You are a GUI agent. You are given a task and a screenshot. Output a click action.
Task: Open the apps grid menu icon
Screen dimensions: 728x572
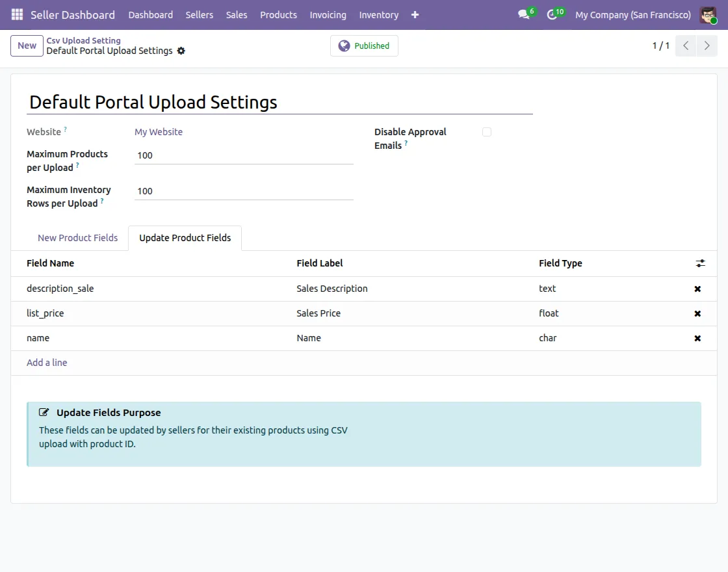(17, 15)
